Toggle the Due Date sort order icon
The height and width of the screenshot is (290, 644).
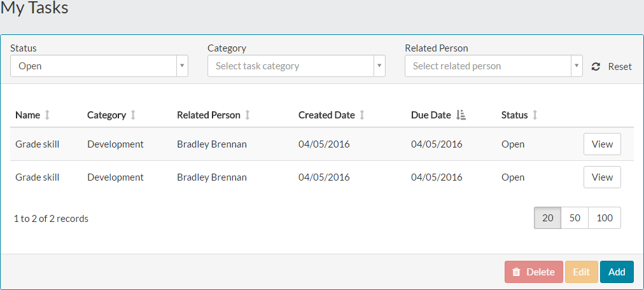(461, 115)
